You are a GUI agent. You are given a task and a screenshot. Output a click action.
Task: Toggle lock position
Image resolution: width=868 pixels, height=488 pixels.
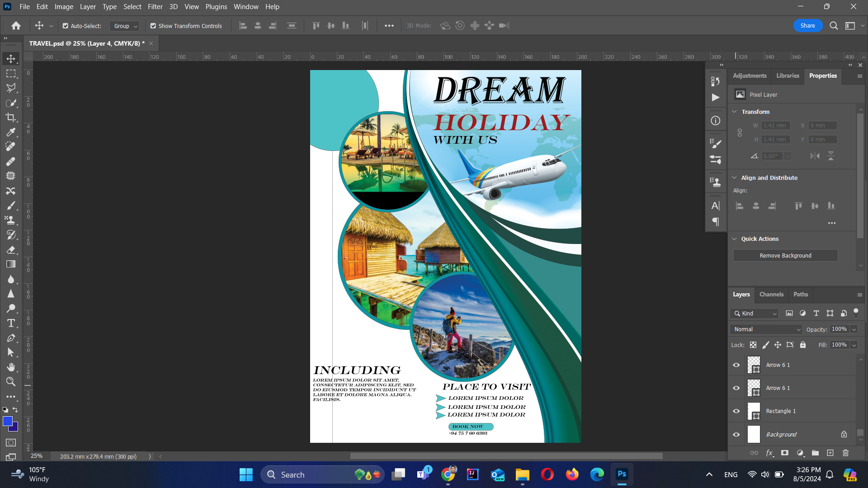click(778, 345)
